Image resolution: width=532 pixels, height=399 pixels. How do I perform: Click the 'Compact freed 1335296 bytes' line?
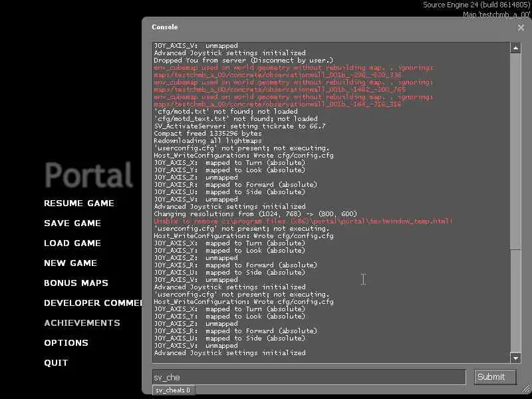pos(207,134)
